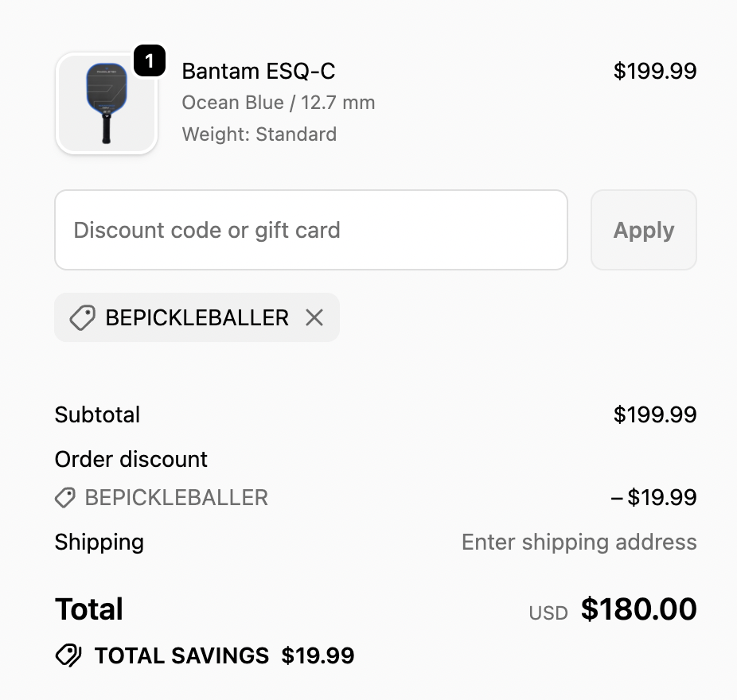The height and width of the screenshot is (700, 737).
Task: Click the tag icon in the discount chip
Action: 82,318
